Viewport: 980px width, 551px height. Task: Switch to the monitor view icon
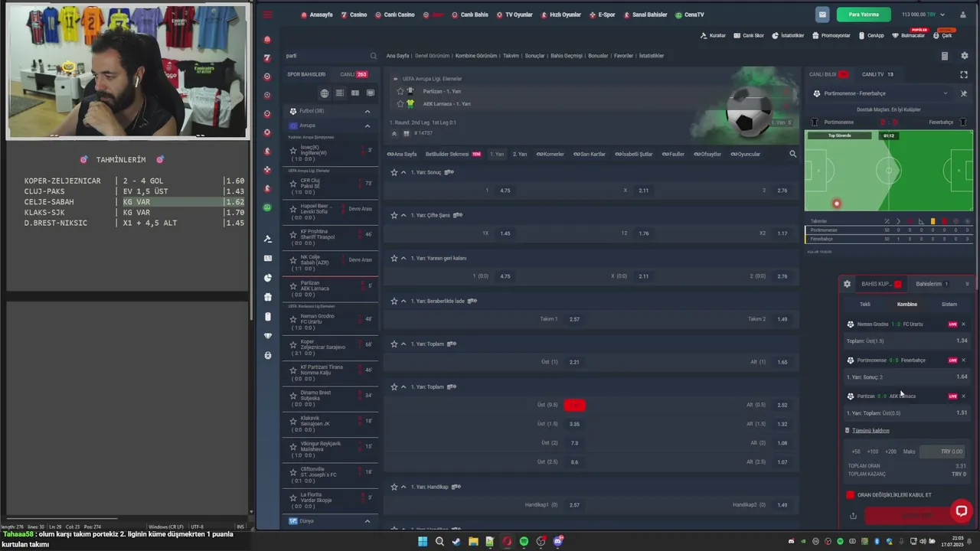371,93
